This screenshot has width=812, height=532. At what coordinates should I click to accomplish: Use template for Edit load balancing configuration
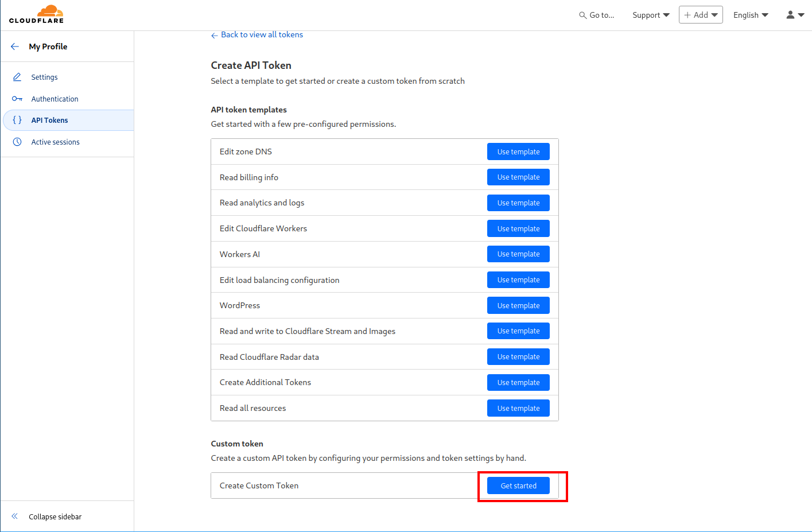[518, 279]
